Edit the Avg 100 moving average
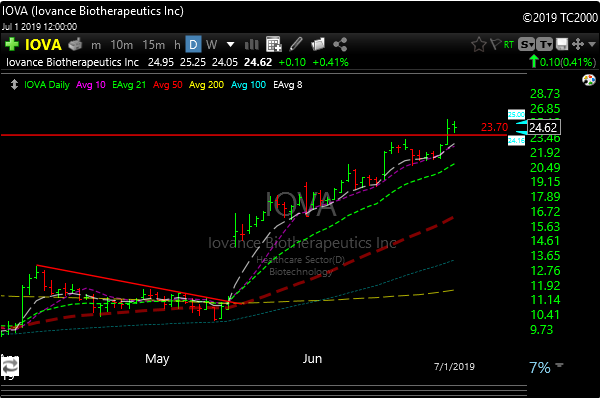This screenshot has height=398, width=600. pos(248,85)
